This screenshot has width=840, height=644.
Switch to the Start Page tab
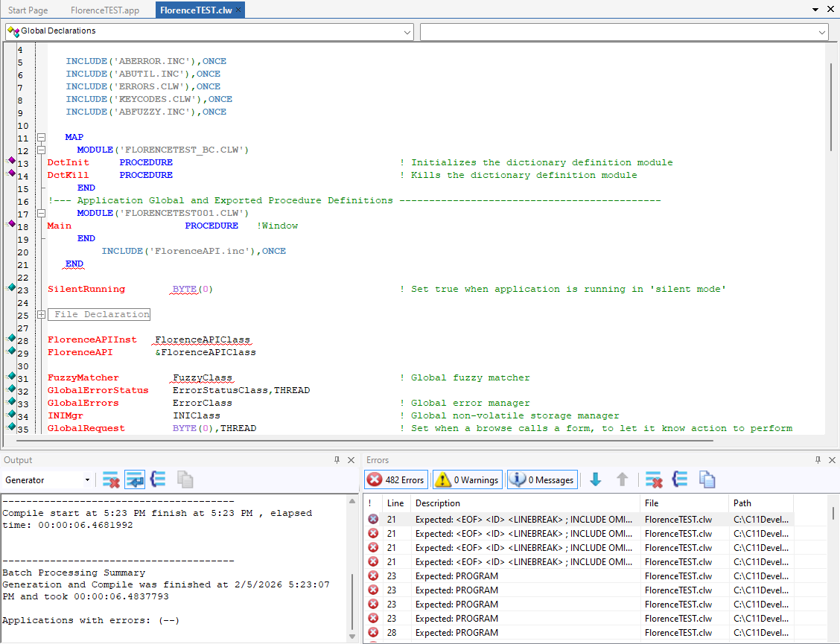tap(28, 10)
